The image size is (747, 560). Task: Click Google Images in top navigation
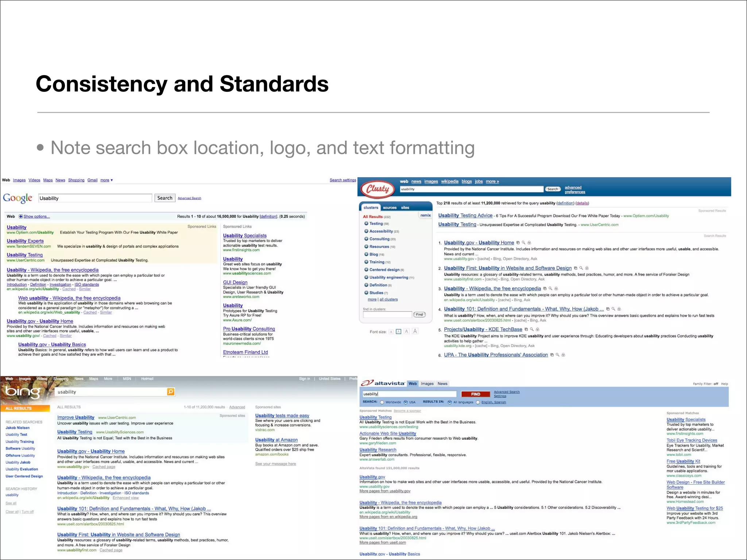click(x=19, y=180)
